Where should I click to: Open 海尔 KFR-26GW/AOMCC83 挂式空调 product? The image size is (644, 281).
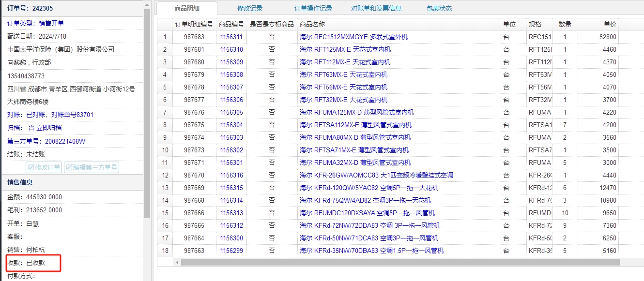(x=376, y=175)
